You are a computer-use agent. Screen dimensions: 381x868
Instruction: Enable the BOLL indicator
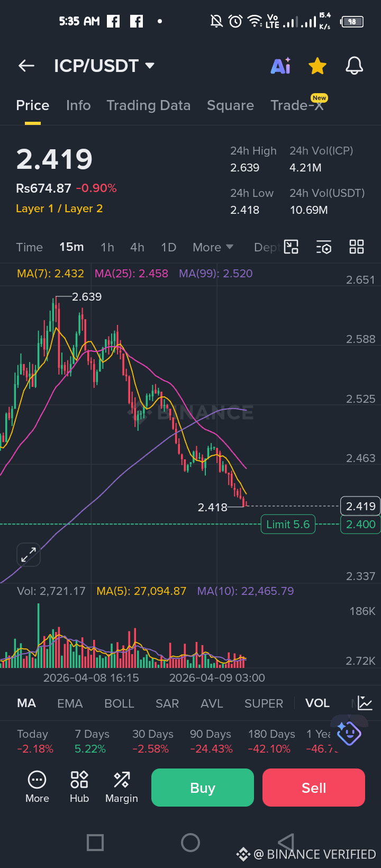[x=119, y=703]
